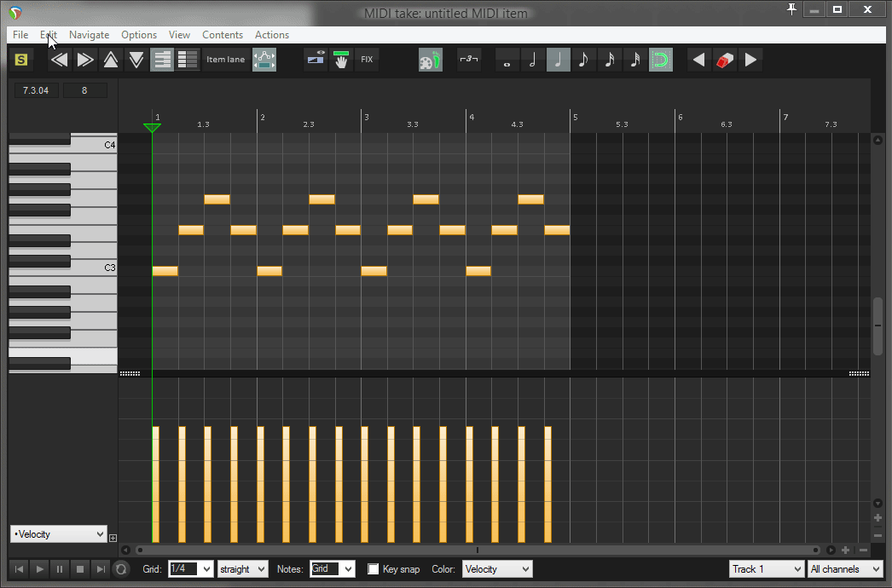Open the View menu
The image size is (892, 588).
[x=179, y=35]
